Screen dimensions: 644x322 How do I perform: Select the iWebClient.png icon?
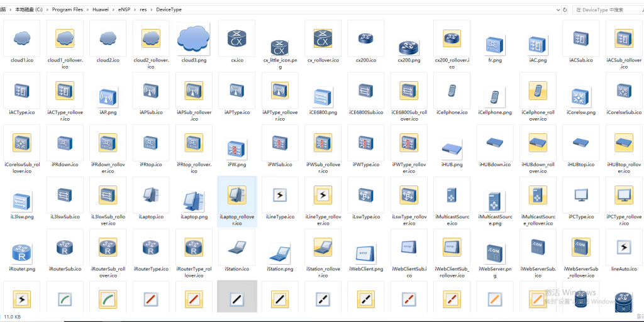(366, 252)
